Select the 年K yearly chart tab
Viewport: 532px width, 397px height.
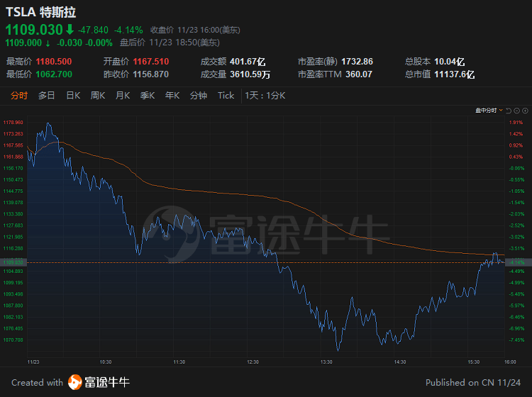click(x=172, y=96)
